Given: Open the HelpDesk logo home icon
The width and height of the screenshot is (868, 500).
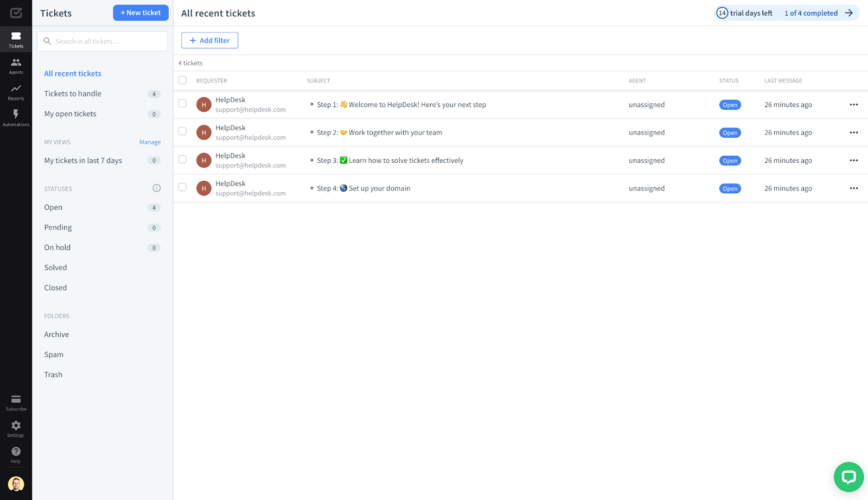Looking at the screenshot, I should pos(16,13).
